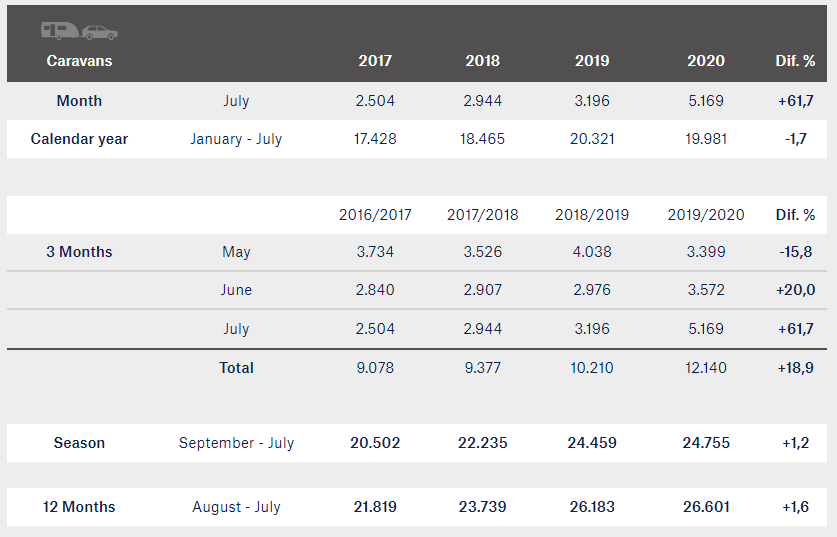The image size is (837, 537).
Task: Click the 2017 column header
Action: point(375,61)
